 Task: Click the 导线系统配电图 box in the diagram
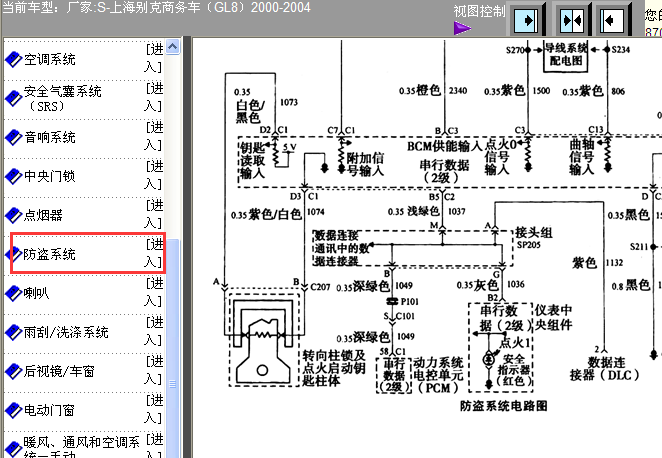(566, 55)
